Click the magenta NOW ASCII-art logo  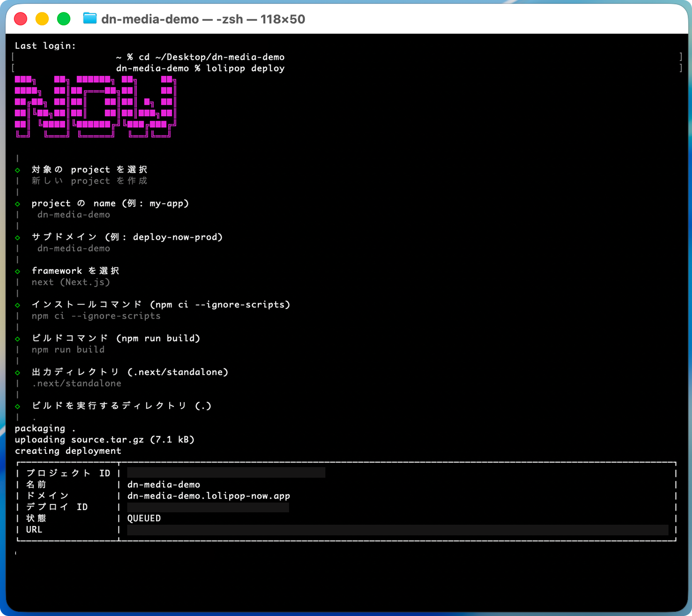[x=95, y=106]
